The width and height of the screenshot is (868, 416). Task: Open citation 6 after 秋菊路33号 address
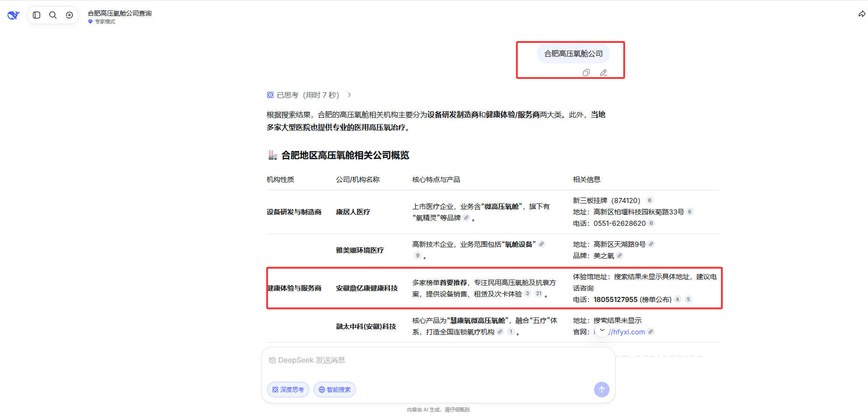(690, 212)
